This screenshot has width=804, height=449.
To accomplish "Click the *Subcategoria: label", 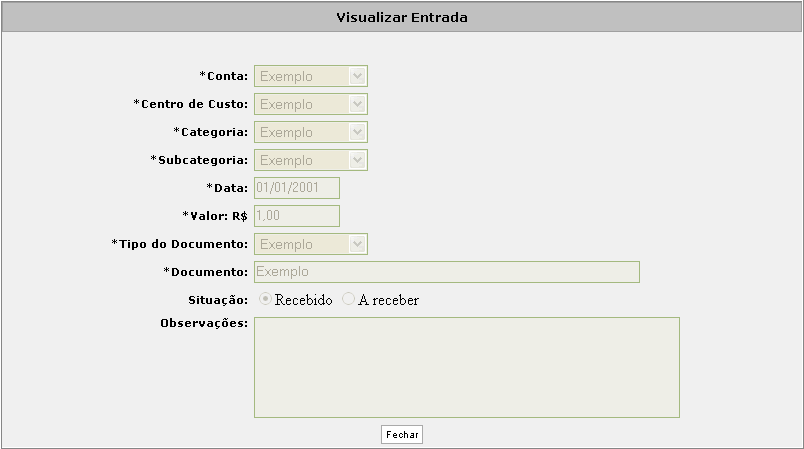I will [199, 160].
